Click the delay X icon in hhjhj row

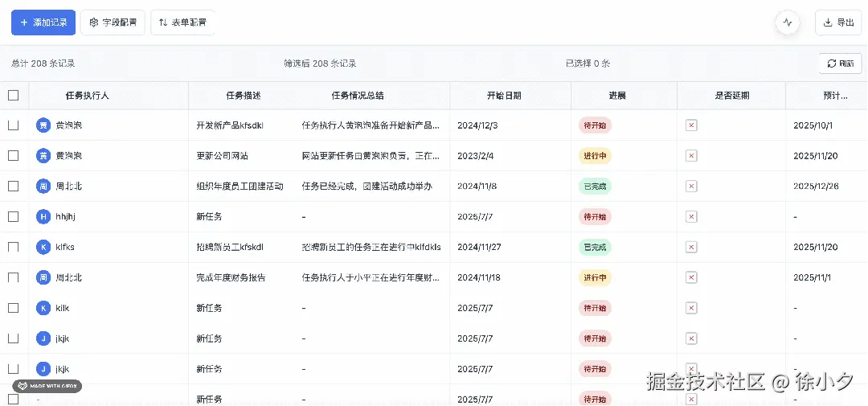(x=691, y=216)
